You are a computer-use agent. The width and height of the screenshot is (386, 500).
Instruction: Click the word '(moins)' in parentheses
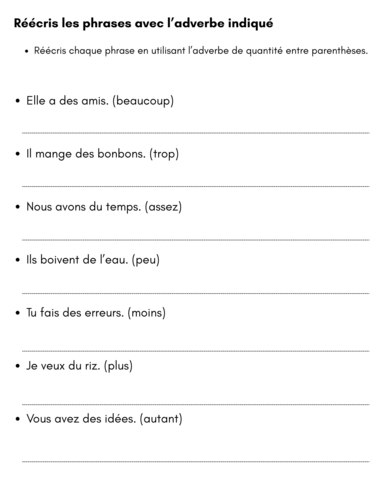tap(146, 313)
